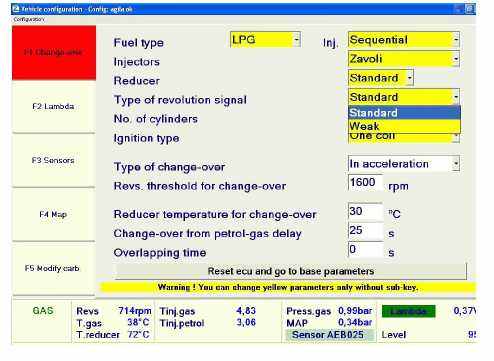494x361 pixels.
Task: Select the F5 Modify carb tab
Action: (x=54, y=268)
